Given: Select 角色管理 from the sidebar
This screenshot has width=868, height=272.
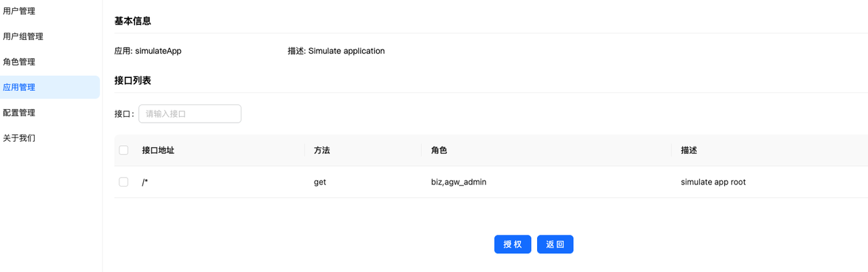Looking at the screenshot, I should tap(19, 62).
